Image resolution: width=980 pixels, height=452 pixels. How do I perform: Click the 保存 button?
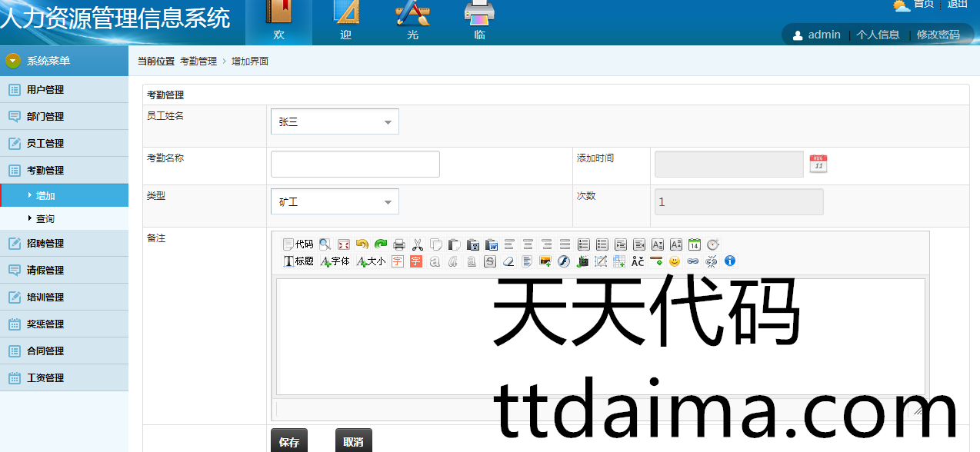tap(289, 441)
